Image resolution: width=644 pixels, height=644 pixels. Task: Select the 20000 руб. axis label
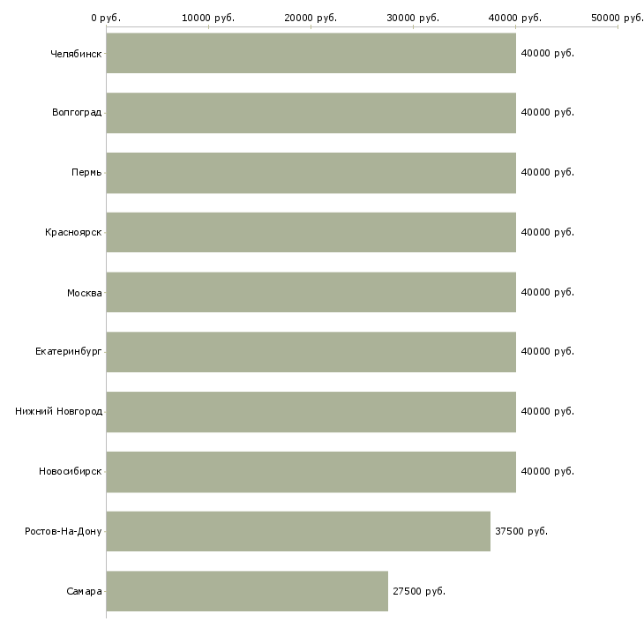click(311, 18)
